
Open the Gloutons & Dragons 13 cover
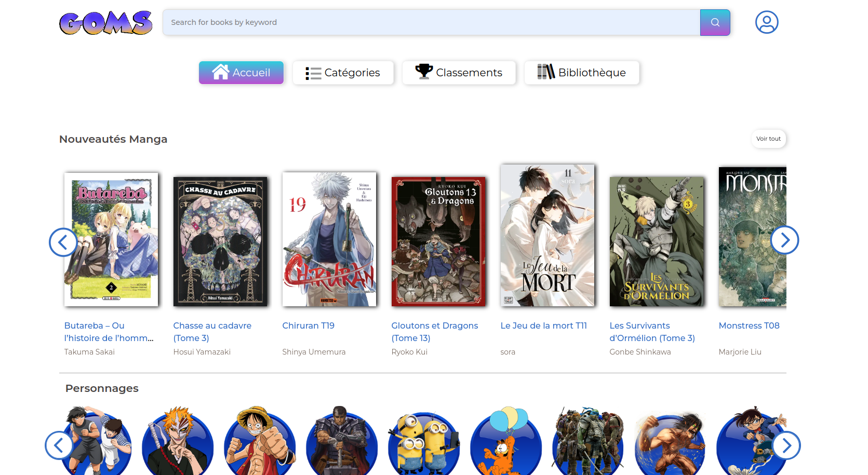(438, 241)
